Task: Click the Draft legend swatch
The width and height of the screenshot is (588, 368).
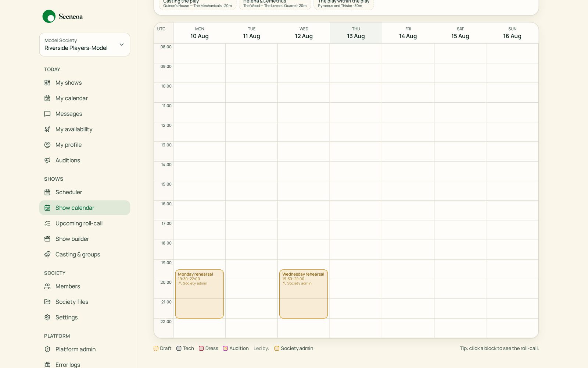Action: pos(156,348)
